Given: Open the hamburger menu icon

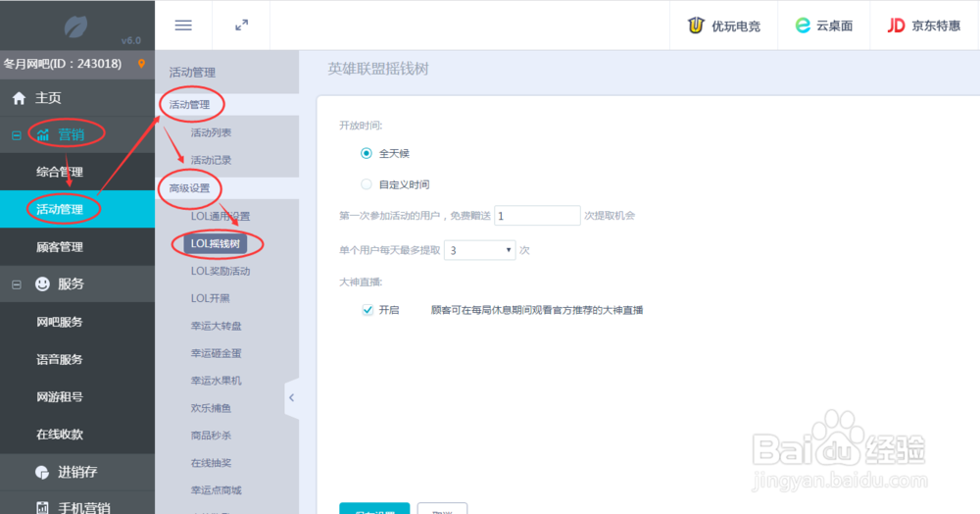Looking at the screenshot, I should click(183, 25).
